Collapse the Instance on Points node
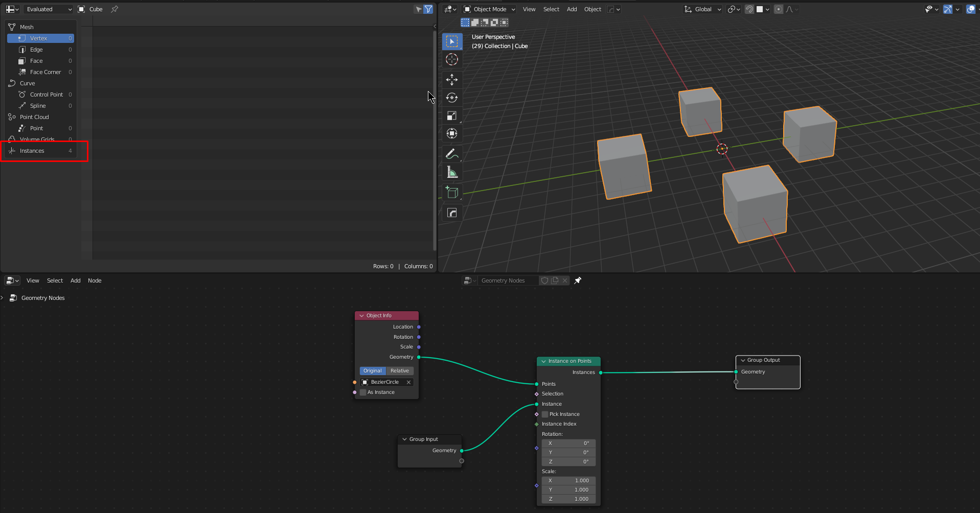Image resolution: width=980 pixels, height=513 pixels. coord(544,361)
